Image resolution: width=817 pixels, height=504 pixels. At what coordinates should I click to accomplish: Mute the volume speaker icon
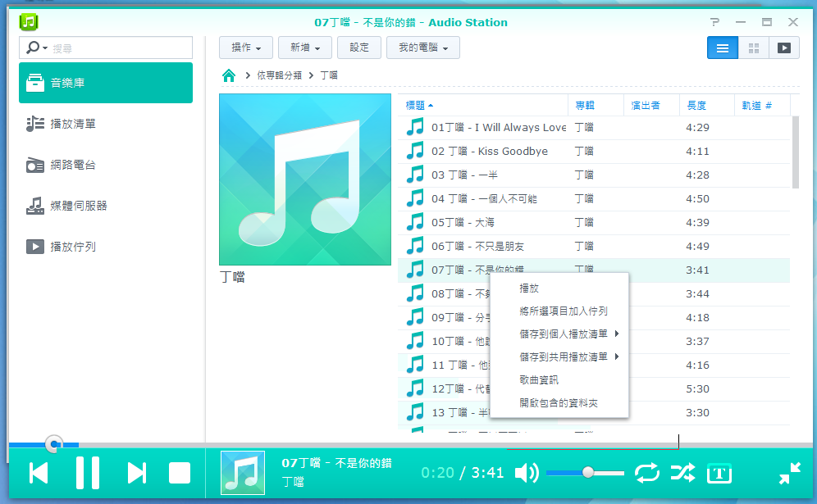527,474
